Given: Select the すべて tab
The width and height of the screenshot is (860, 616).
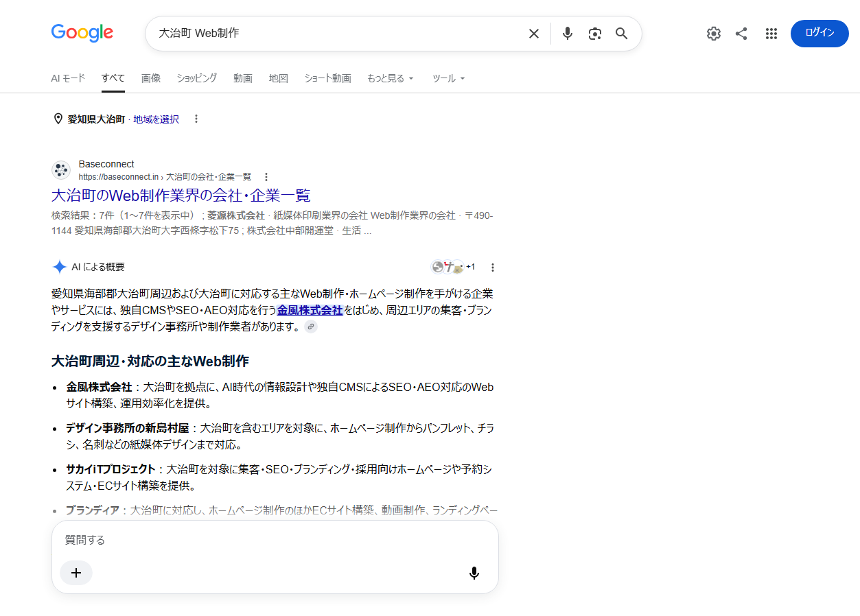Looking at the screenshot, I should 113,78.
